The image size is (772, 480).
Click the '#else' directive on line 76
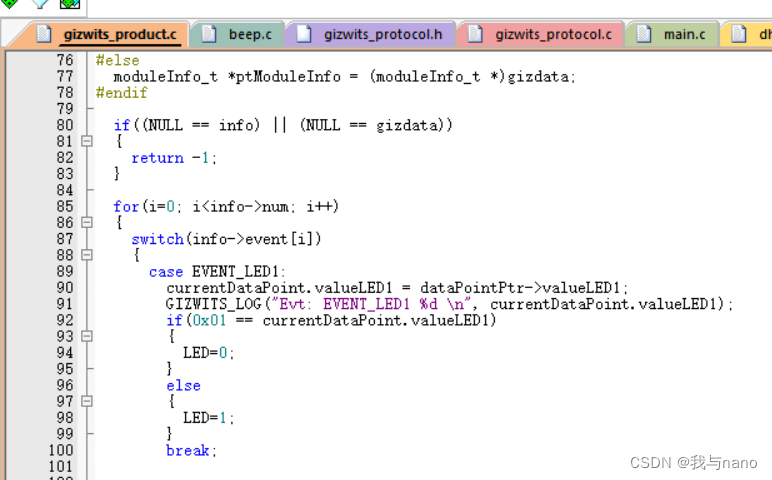coord(118,60)
